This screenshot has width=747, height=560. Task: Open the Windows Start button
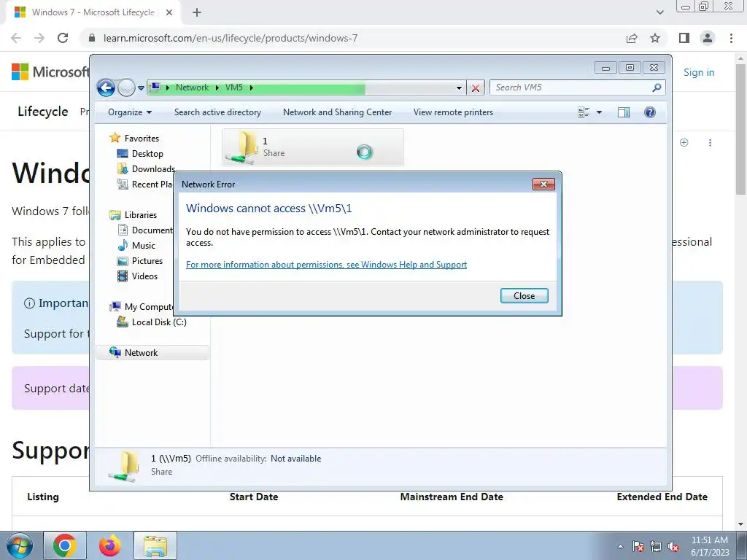[20, 545]
